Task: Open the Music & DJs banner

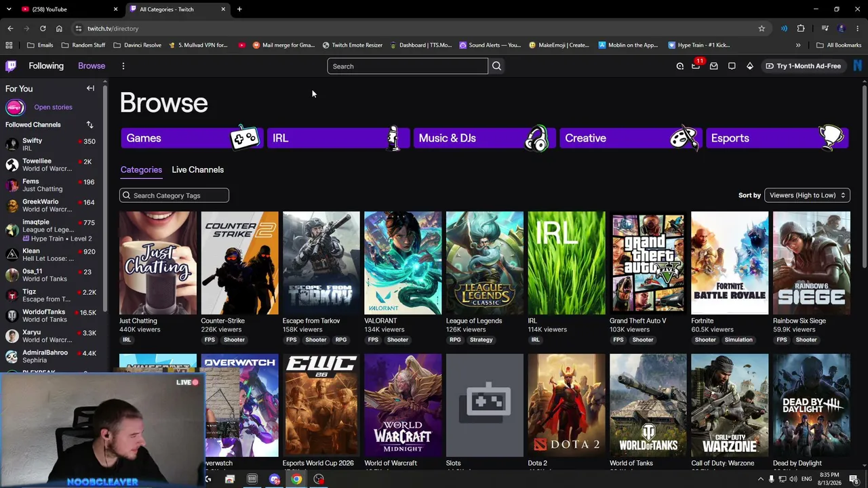Action: pyautogui.click(x=484, y=138)
